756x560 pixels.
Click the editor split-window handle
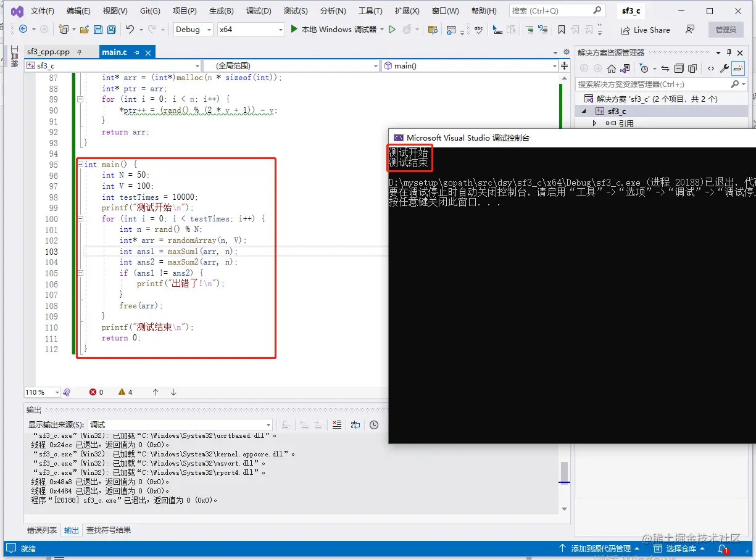coord(564,65)
